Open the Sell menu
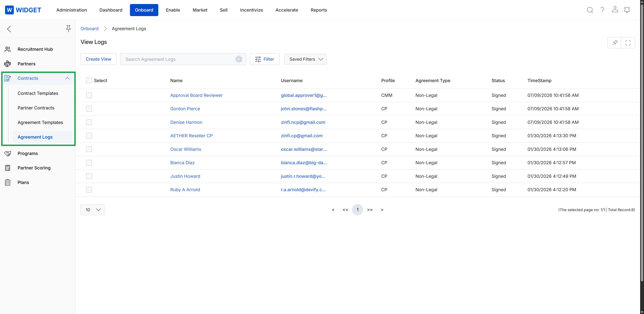This screenshot has width=644, height=314. click(224, 10)
